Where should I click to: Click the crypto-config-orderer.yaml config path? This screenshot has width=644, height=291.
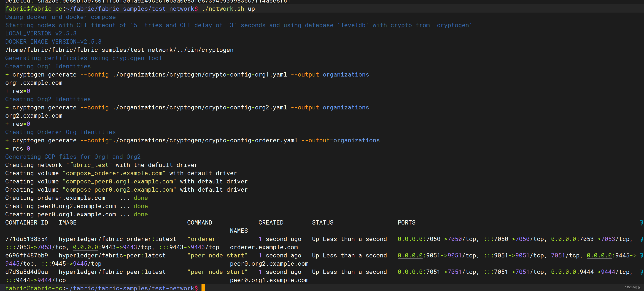click(x=205, y=140)
